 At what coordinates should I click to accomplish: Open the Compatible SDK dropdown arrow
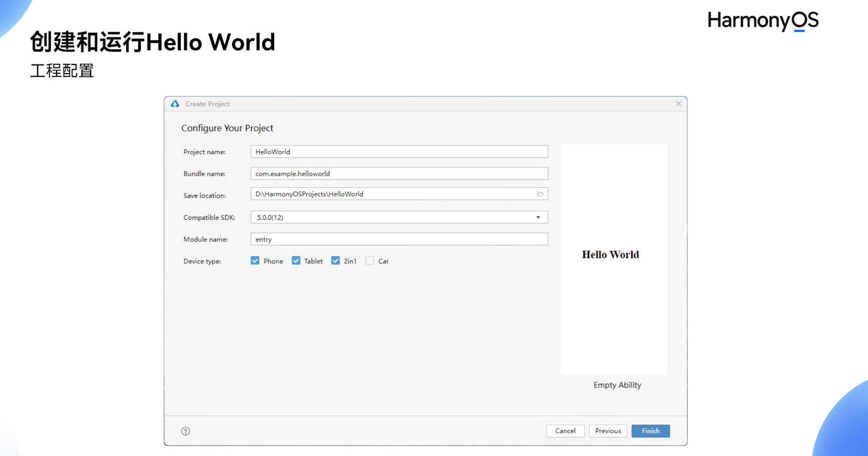point(538,217)
